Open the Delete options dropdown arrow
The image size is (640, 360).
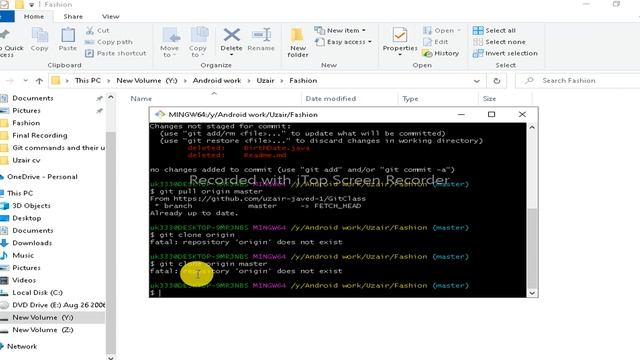click(231, 55)
